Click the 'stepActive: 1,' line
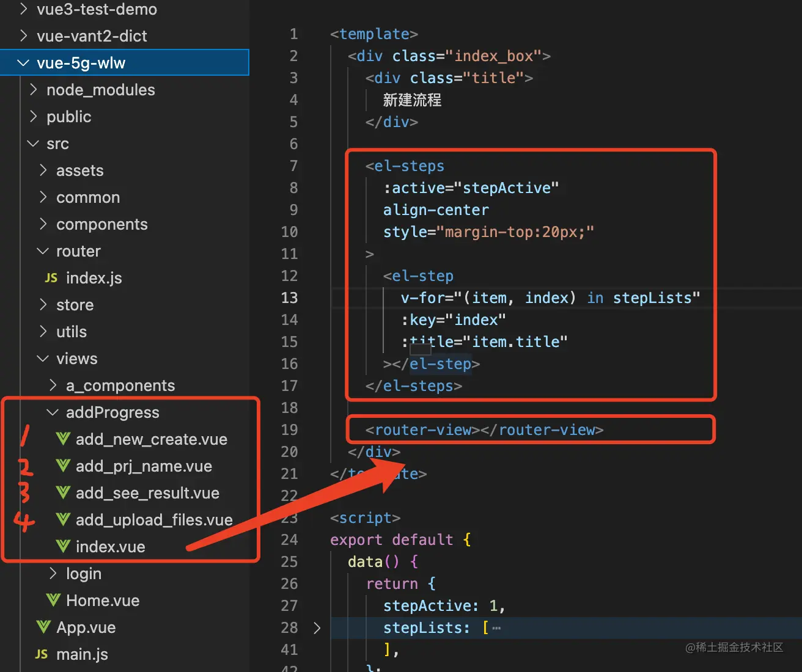Image resolution: width=802 pixels, height=672 pixels. 444,605
